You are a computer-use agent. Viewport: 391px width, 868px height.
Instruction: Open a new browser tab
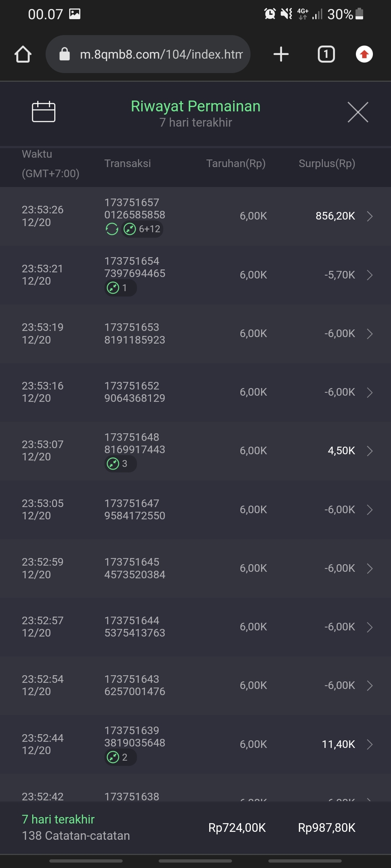pyautogui.click(x=281, y=55)
